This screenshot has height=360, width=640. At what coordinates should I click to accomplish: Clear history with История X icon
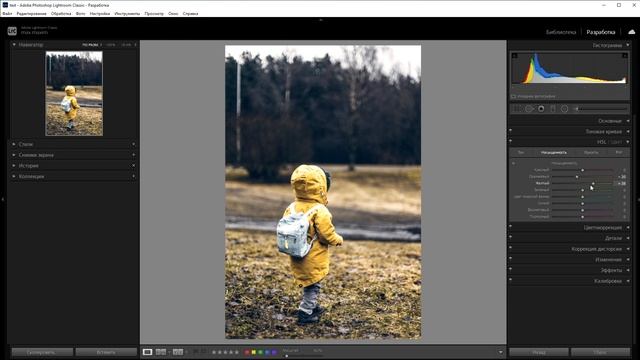pyautogui.click(x=133, y=165)
